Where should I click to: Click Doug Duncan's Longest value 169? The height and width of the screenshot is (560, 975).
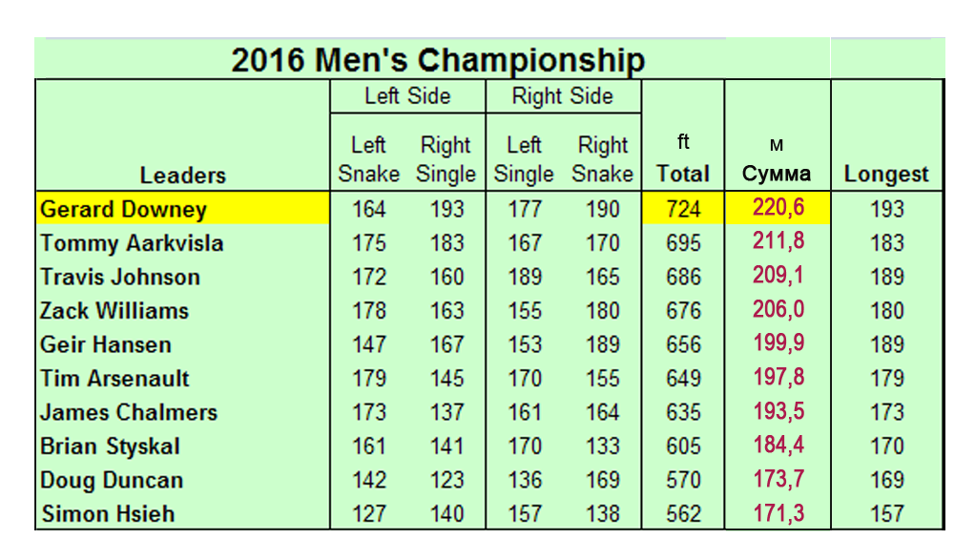tap(886, 480)
